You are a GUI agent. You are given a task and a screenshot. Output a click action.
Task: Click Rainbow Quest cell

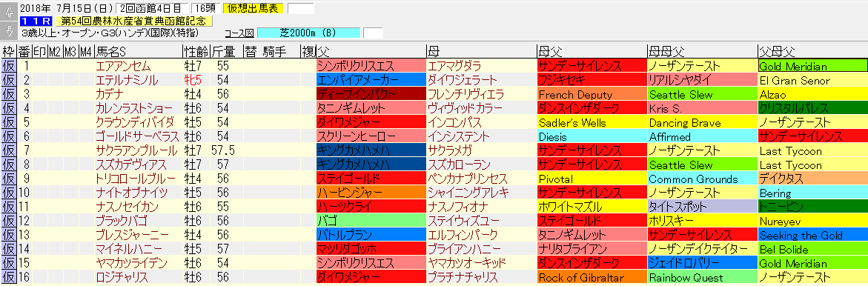click(702, 278)
